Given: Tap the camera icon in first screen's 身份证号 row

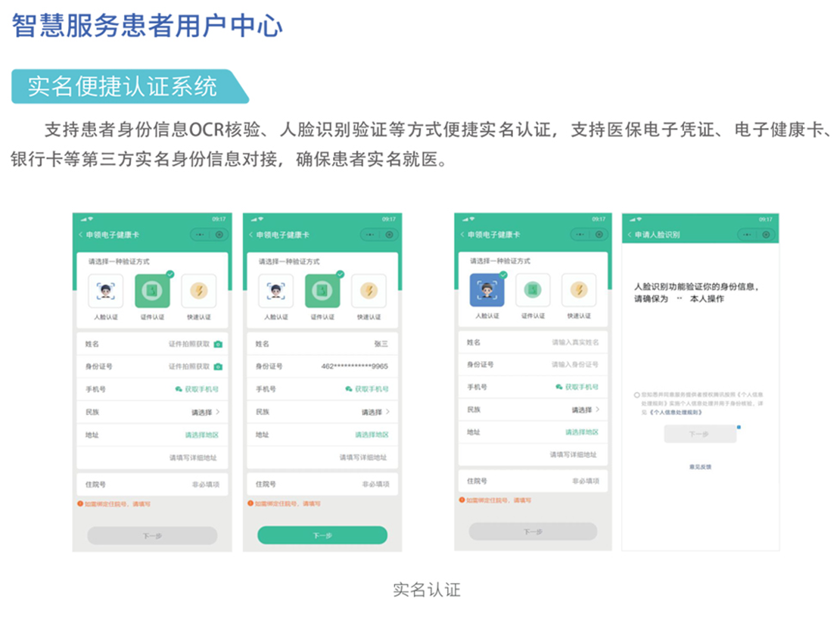Looking at the screenshot, I should (x=218, y=366).
